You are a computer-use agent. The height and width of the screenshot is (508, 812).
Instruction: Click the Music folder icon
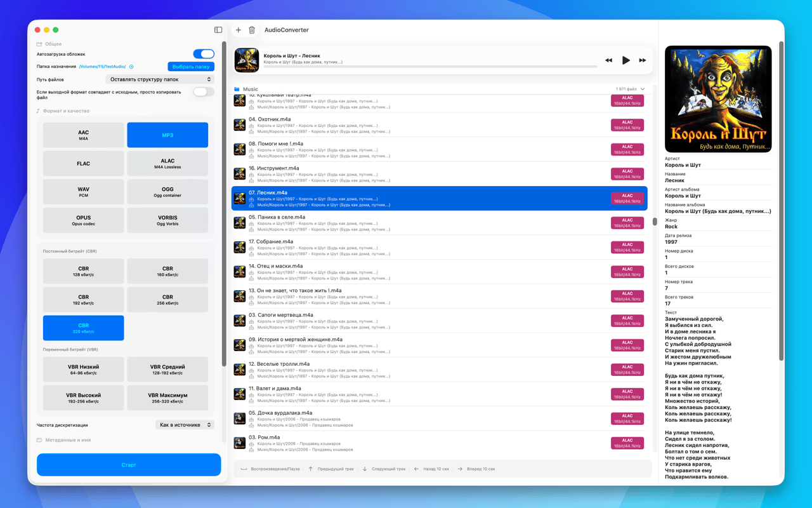237,90
